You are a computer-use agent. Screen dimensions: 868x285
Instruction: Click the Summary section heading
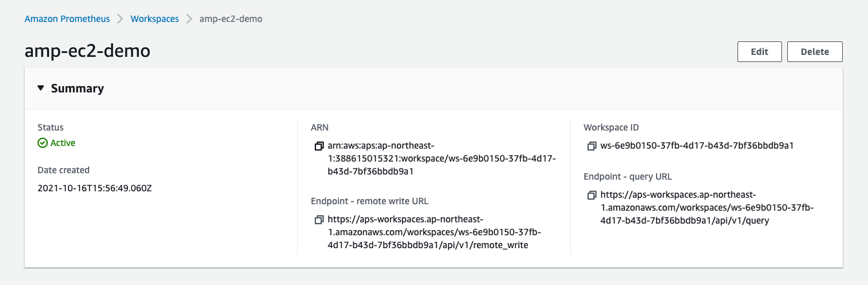click(78, 89)
